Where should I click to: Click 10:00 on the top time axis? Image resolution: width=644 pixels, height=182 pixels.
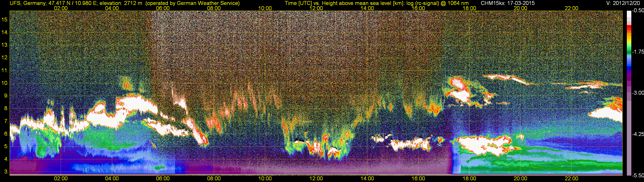pyautogui.click(x=265, y=8)
